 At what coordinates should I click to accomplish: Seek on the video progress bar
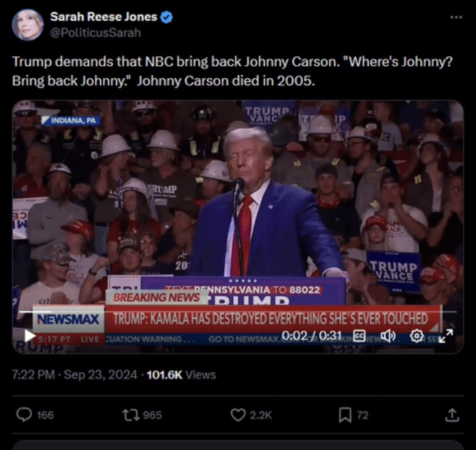pyautogui.click(x=238, y=312)
